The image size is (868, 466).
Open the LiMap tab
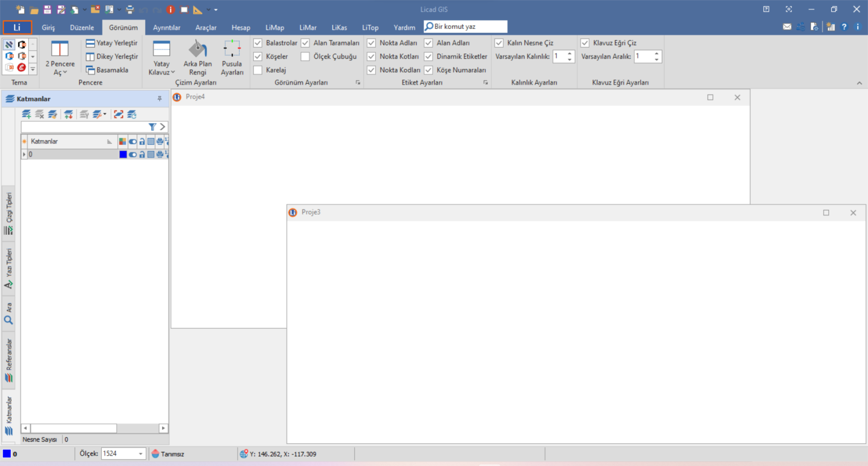pos(274,27)
